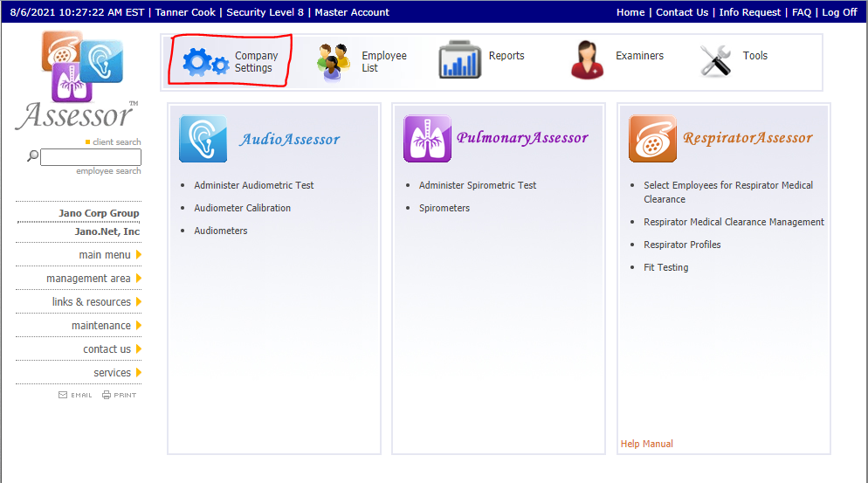Open the Reports label

click(x=506, y=55)
